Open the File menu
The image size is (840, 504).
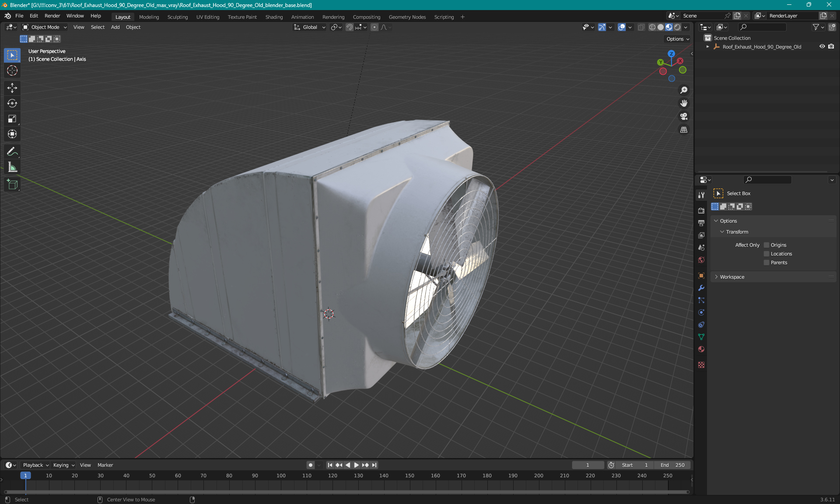pyautogui.click(x=19, y=16)
